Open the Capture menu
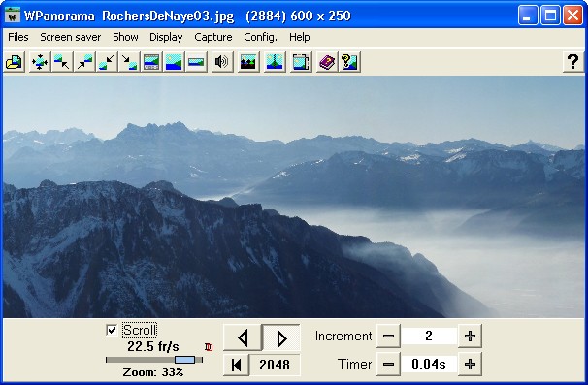 pyautogui.click(x=213, y=37)
